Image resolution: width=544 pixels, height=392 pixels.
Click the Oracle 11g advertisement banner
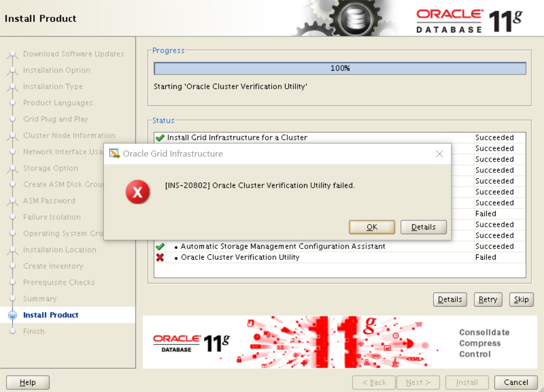339,342
